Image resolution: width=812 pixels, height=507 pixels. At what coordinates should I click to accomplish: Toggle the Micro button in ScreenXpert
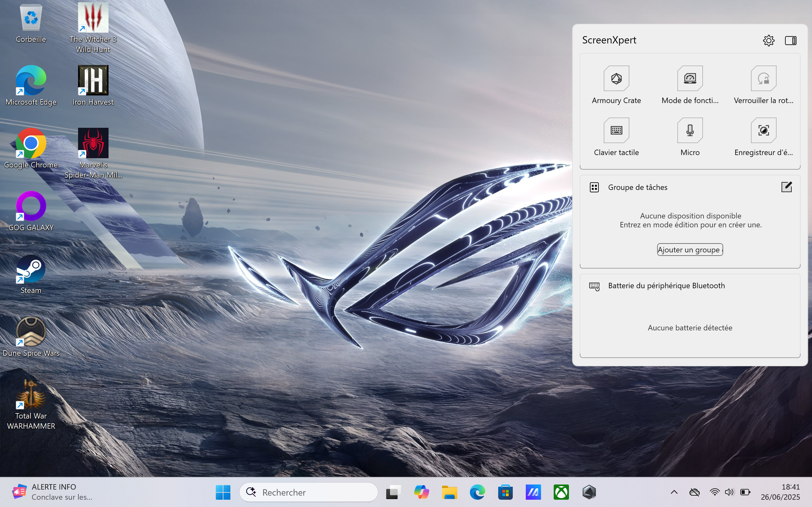pos(690,130)
